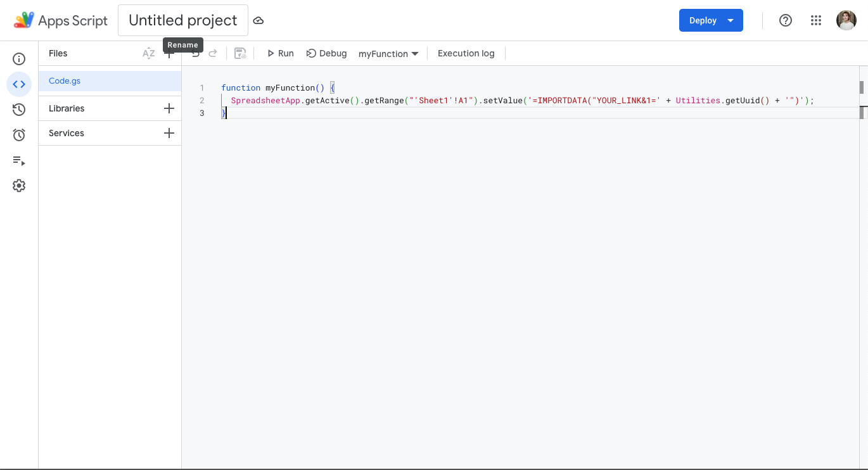Viewport: 868px width, 470px height.
Task: Click the Undo arrow in toolbar
Action: click(195, 54)
